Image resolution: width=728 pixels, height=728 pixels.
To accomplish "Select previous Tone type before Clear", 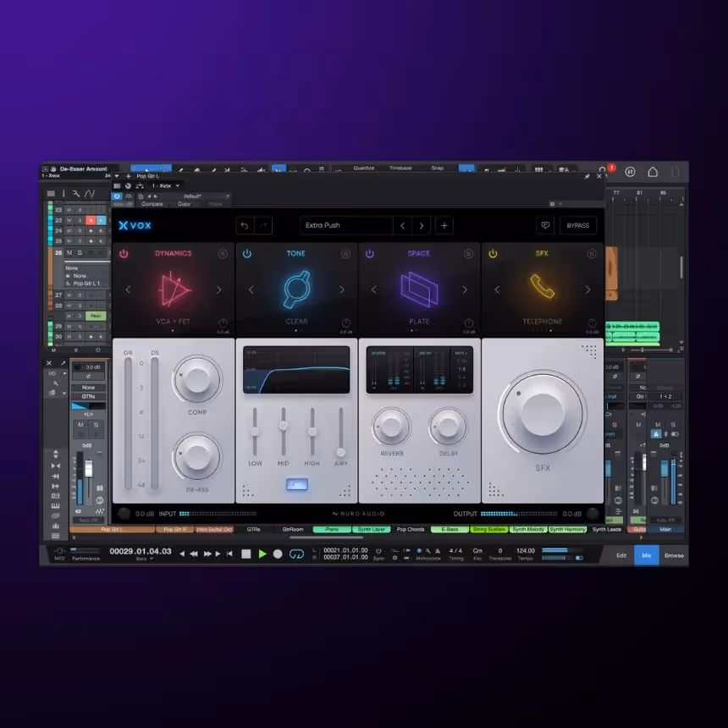I will 251,290.
